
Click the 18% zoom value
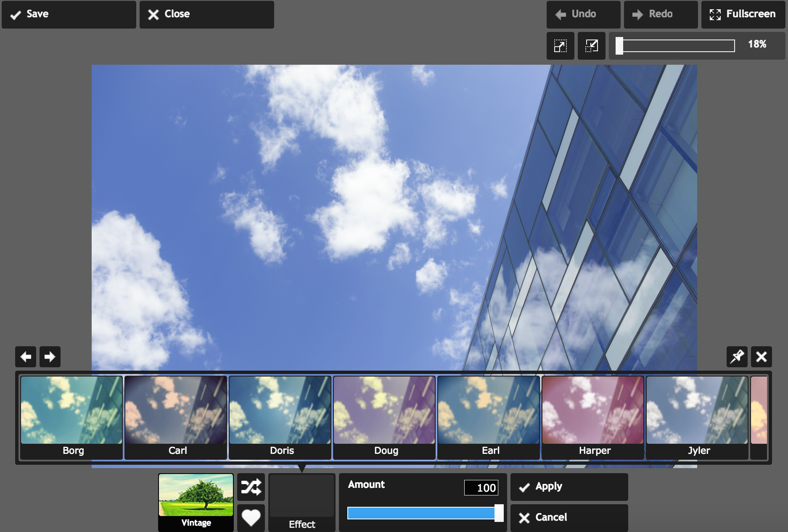757,44
